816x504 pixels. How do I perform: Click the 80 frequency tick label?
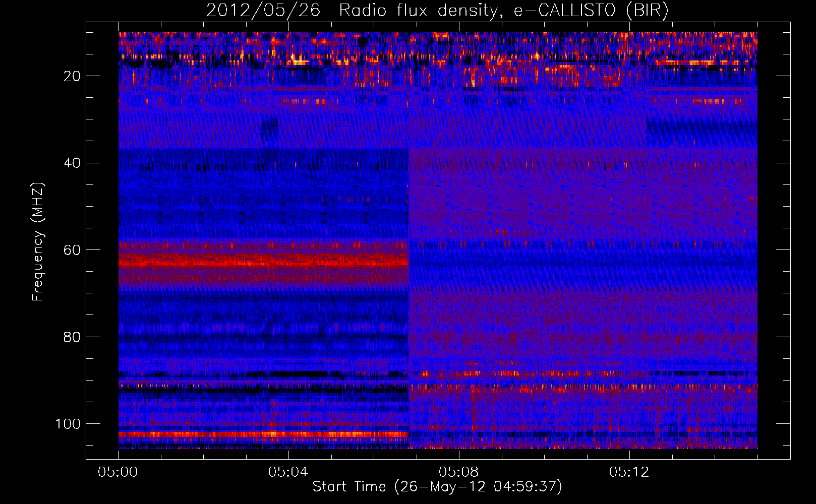click(73, 337)
